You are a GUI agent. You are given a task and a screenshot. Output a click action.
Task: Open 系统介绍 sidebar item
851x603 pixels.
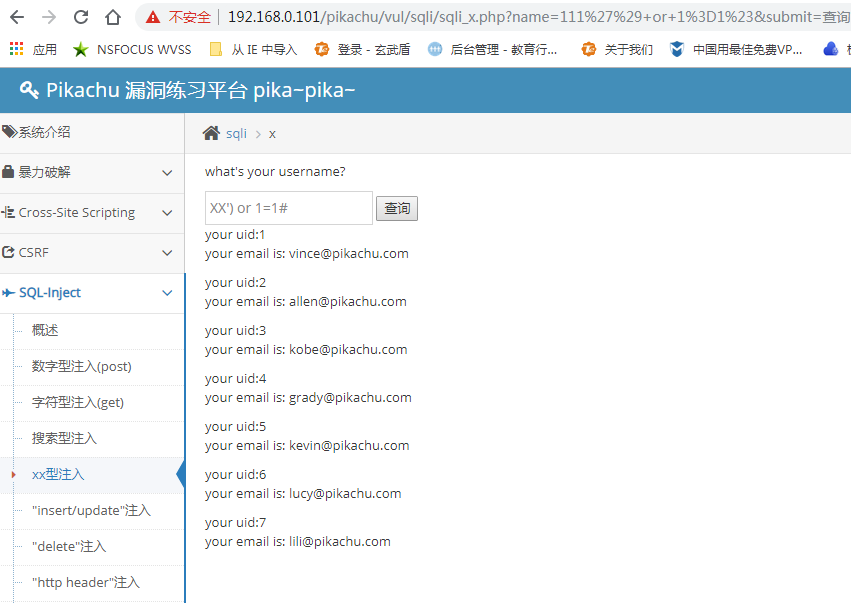click(x=92, y=132)
